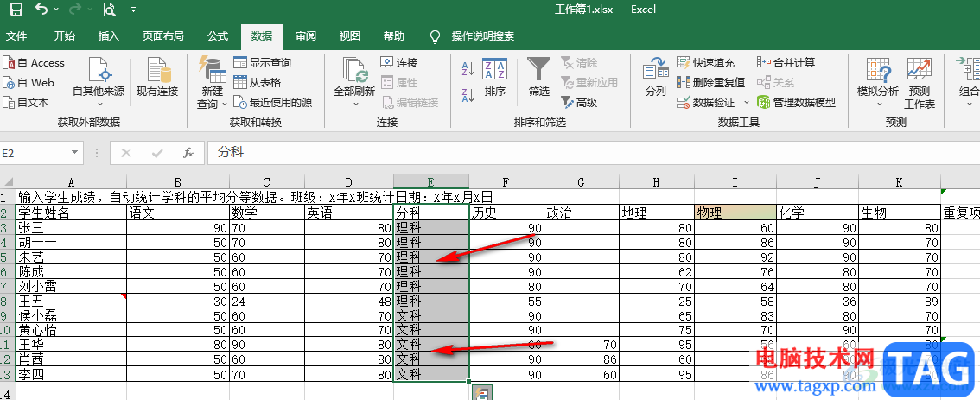Click the 连接 button in ribbon
This screenshot has height=400, width=980.
pyautogui.click(x=399, y=63)
